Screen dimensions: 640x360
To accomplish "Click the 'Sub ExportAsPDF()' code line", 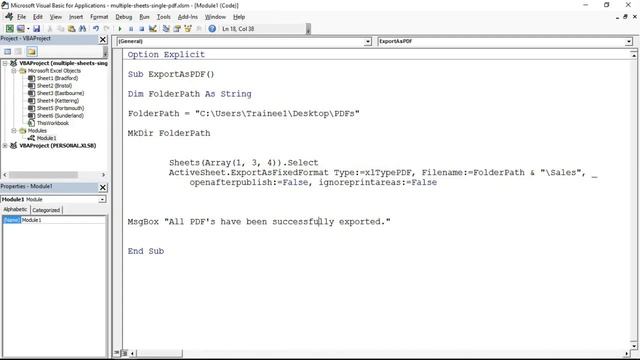I will click(x=171, y=74).
